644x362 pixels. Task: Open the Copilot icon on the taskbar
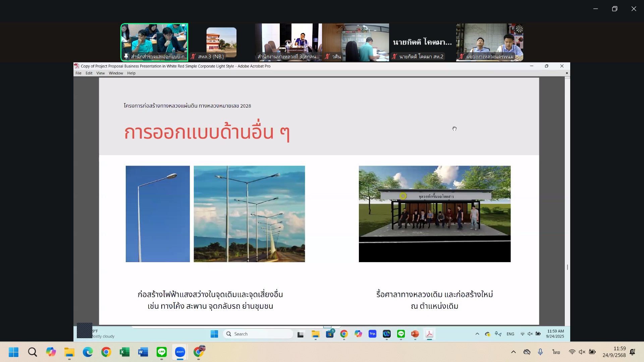click(51, 352)
